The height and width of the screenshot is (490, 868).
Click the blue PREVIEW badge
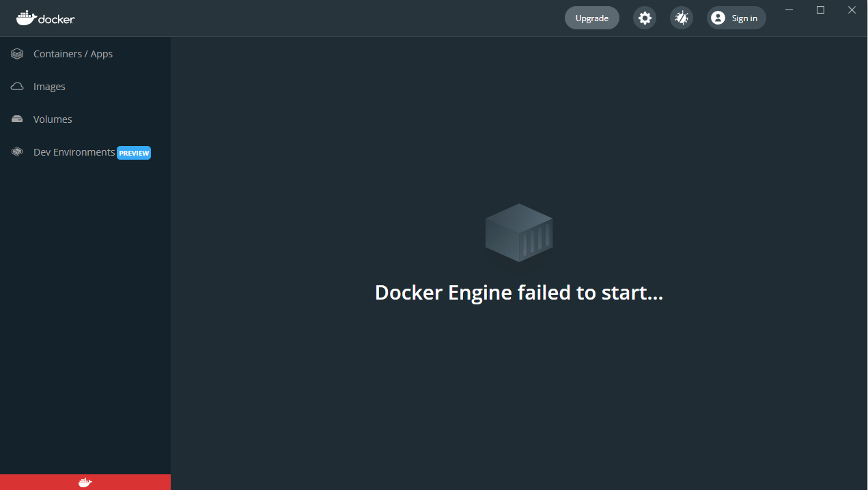134,153
